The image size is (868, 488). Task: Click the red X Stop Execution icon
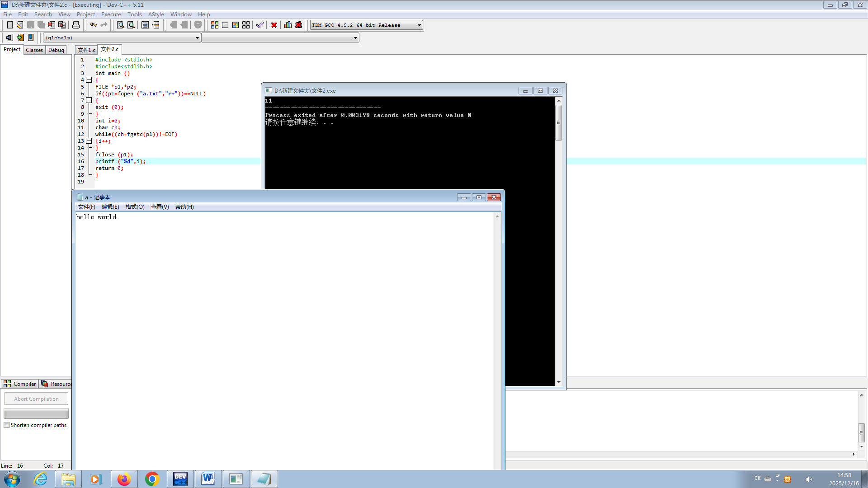point(274,25)
